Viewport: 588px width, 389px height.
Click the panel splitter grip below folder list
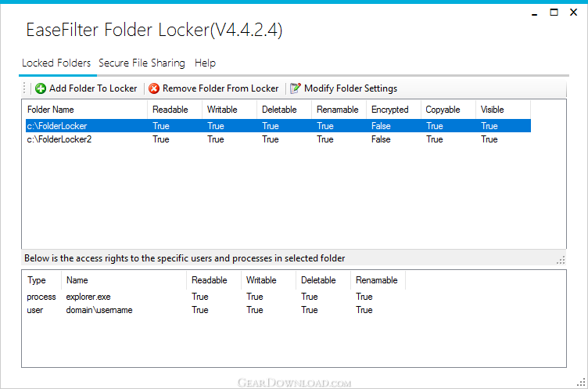click(x=561, y=260)
